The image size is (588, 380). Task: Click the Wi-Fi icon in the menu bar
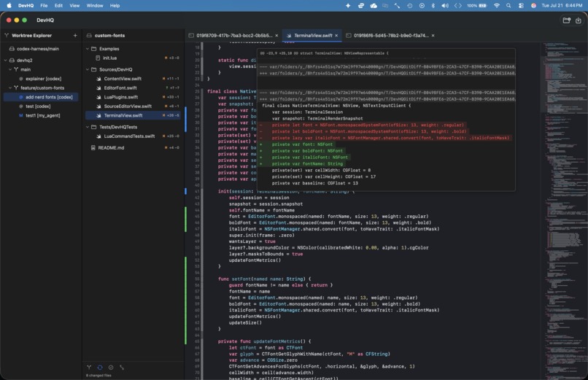[497, 6]
